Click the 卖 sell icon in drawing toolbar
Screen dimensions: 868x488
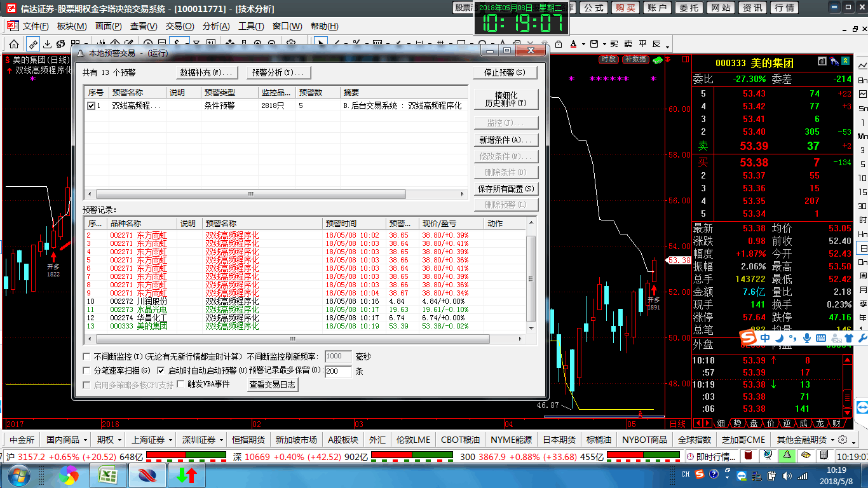[x=628, y=44]
